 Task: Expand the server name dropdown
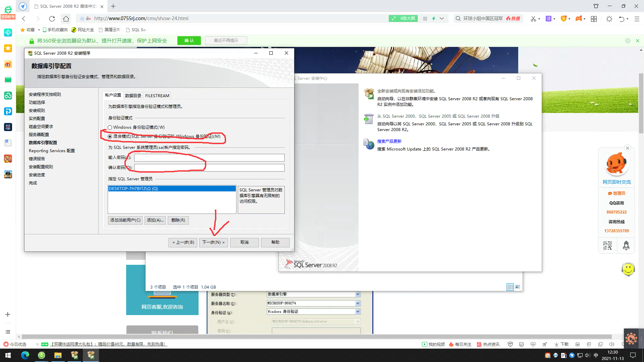tap(358, 303)
